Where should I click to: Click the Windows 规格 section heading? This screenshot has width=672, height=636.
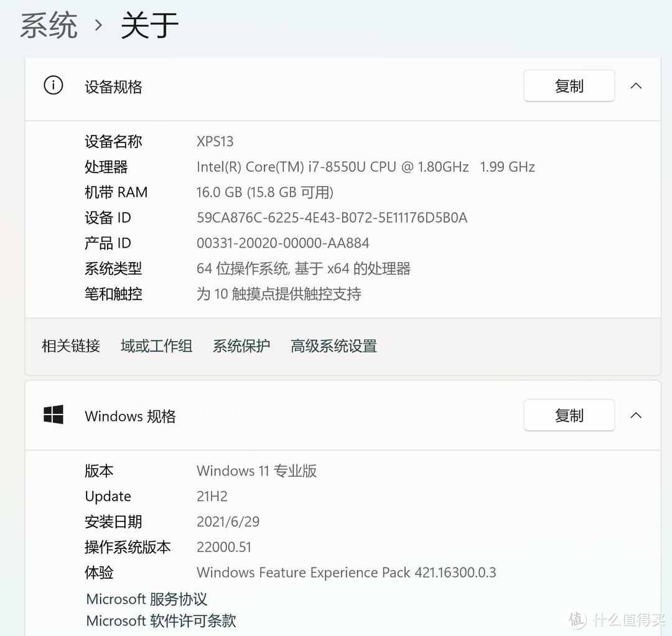[x=130, y=416]
